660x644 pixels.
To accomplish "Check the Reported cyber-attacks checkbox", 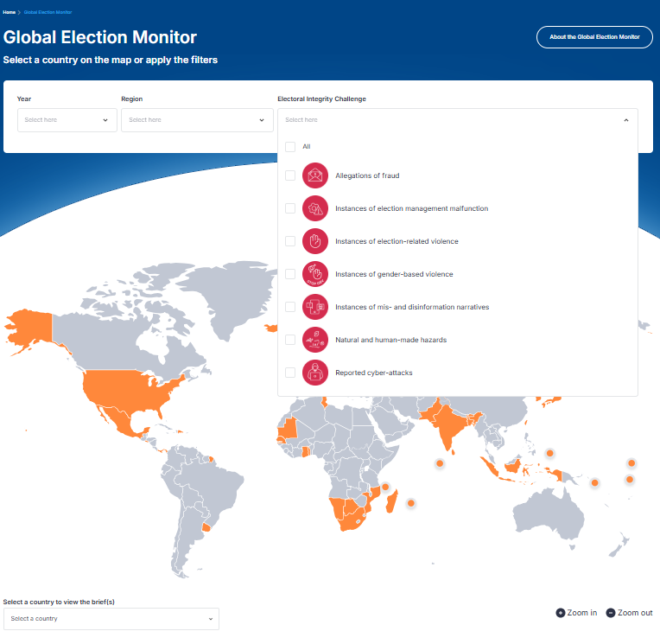I will [290, 373].
